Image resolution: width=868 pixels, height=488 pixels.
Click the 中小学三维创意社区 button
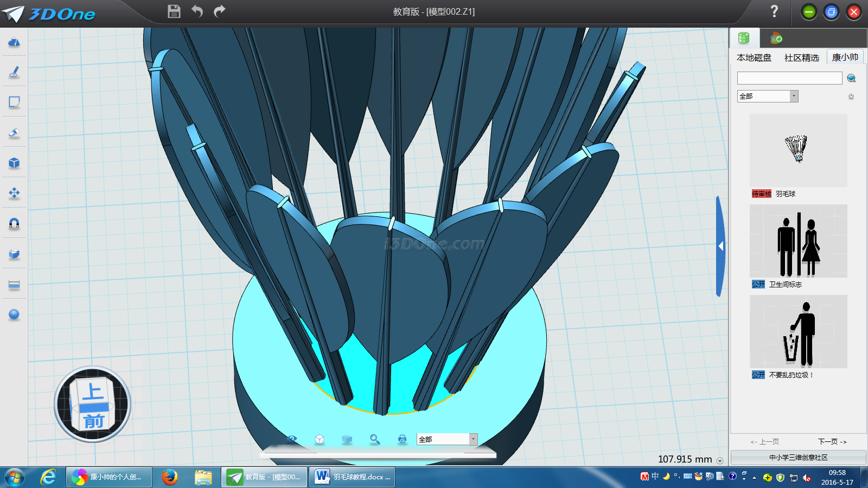tap(798, 458)
